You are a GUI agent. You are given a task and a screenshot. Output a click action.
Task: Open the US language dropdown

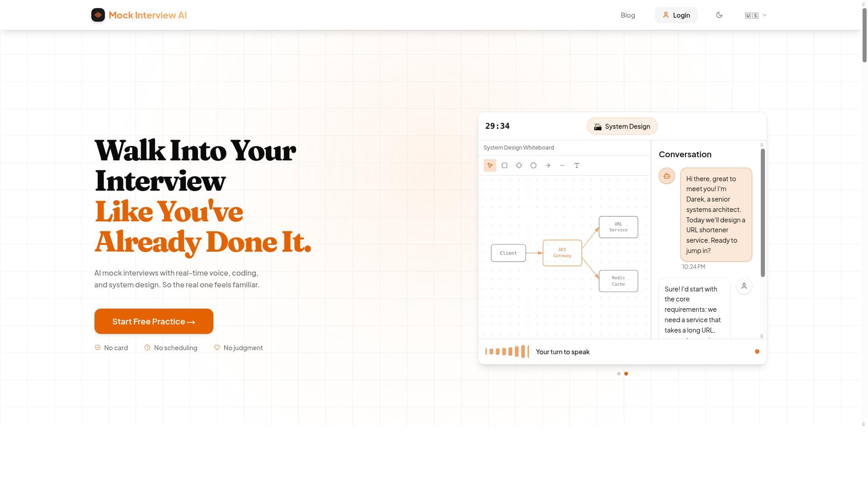pyautogui.click(x=752, y=15)
